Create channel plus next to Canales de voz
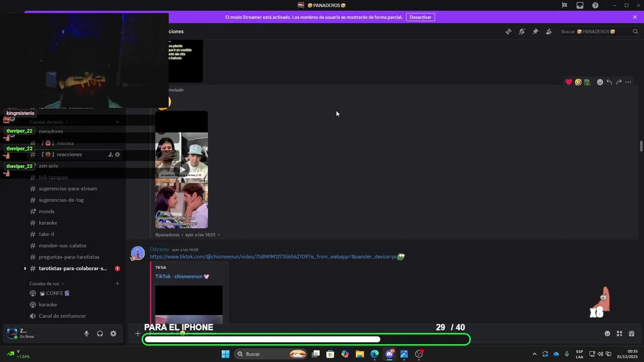644x362 pixels. pos(117,284)
